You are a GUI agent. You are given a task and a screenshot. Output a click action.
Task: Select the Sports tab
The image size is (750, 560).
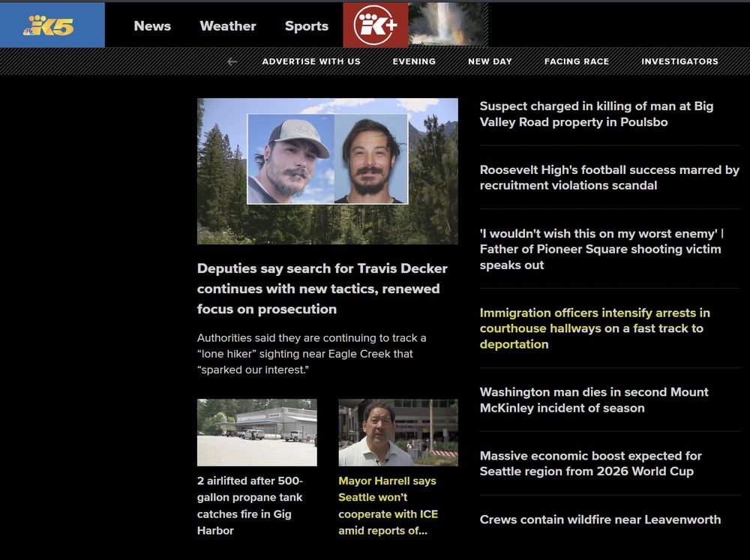coord(306,25)
